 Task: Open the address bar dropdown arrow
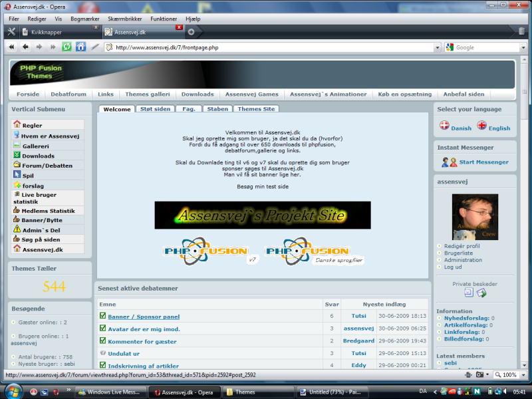pyautogui.click(x=438, y=47)
